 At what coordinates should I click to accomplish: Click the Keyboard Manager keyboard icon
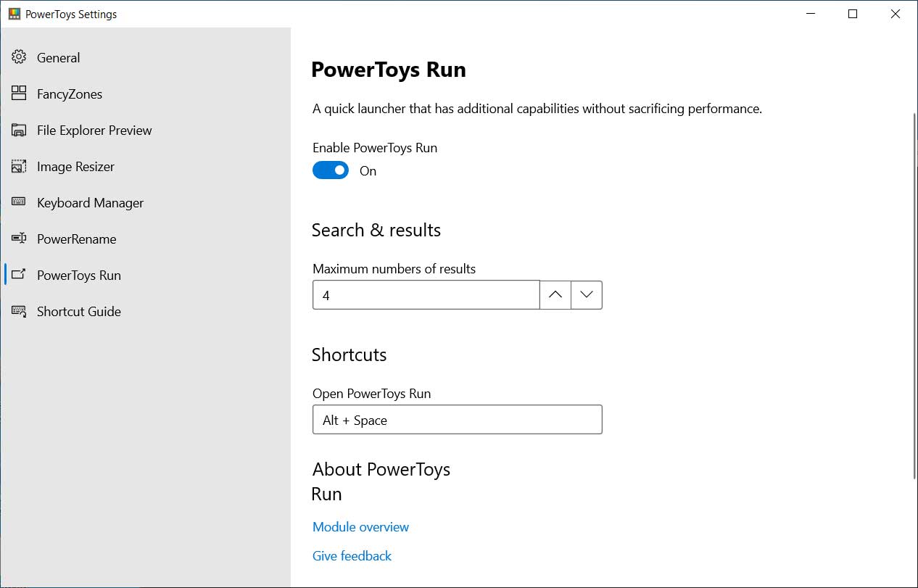pos(19,202)
